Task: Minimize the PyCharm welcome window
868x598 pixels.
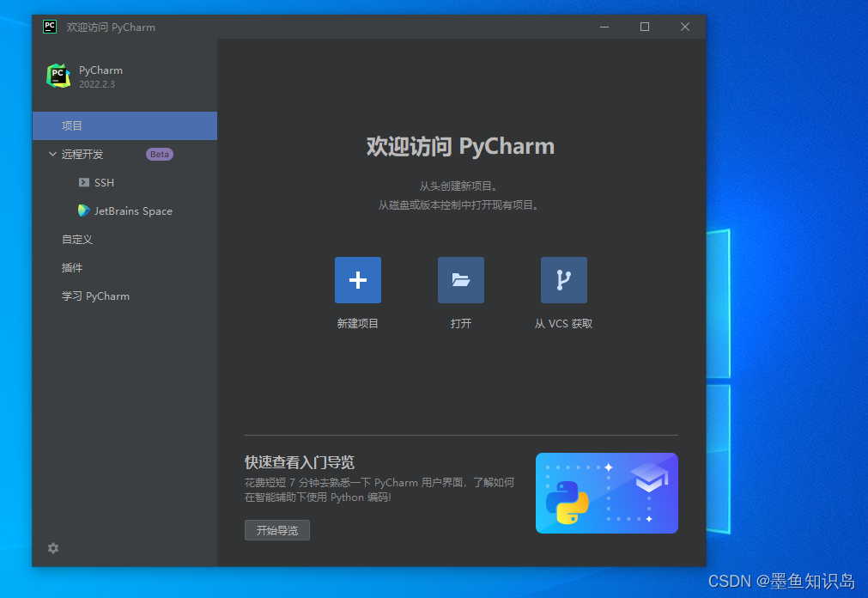Action: click(604, 27)
